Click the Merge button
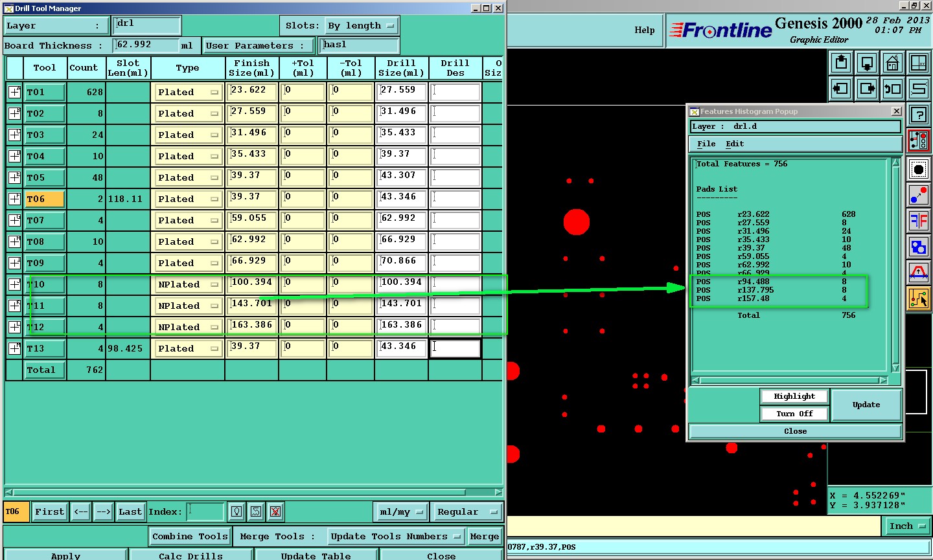Viewport: 933px width, 560px height. (485, 536)
